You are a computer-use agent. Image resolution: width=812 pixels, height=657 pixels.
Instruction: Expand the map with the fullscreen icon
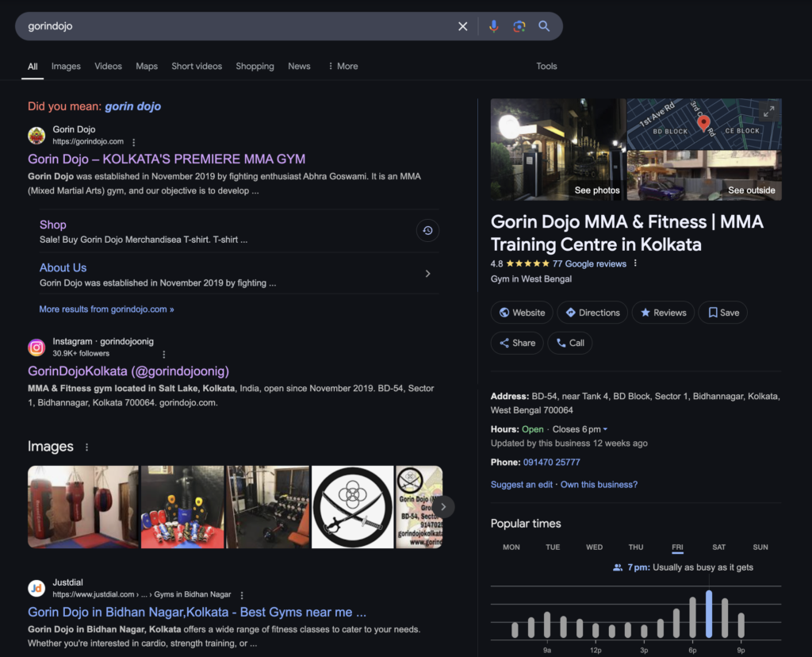pyautogui.click(x=769, y=111)
